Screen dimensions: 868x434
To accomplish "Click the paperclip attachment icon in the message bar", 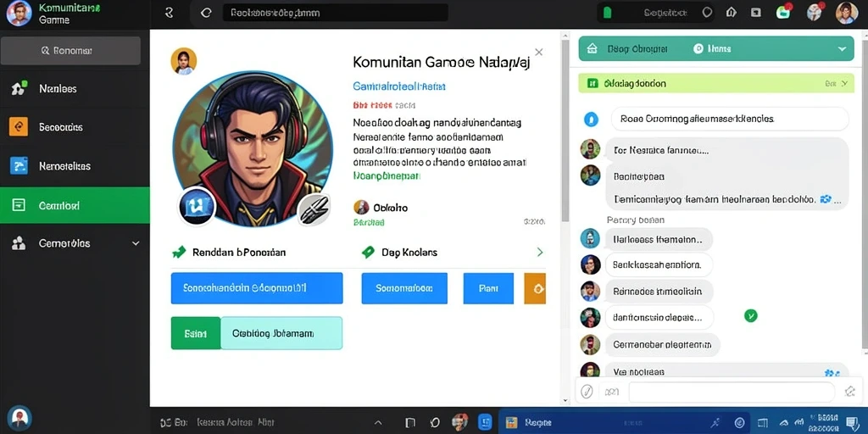I will click(x=587, y=392).
